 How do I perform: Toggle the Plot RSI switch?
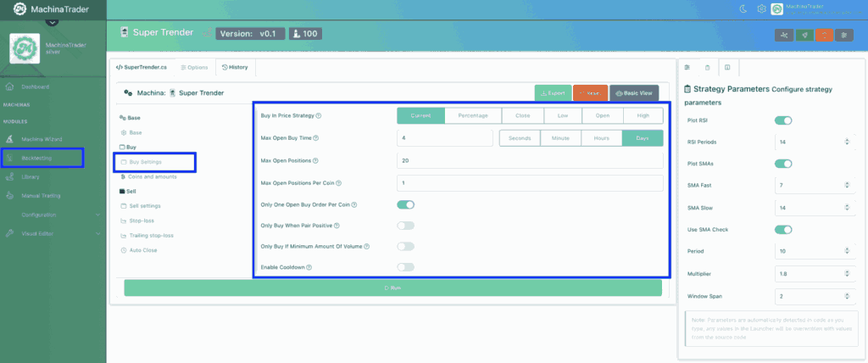point(783,120)
